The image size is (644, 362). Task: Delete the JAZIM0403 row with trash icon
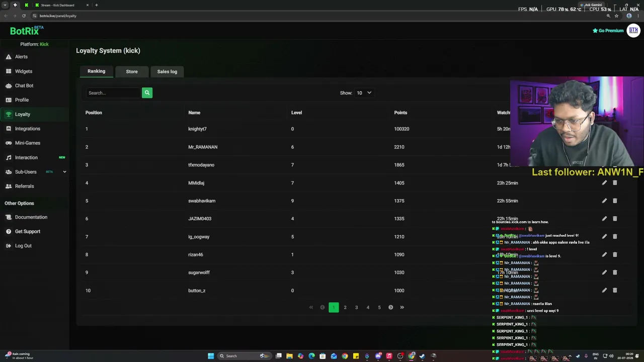pos(615,219)
